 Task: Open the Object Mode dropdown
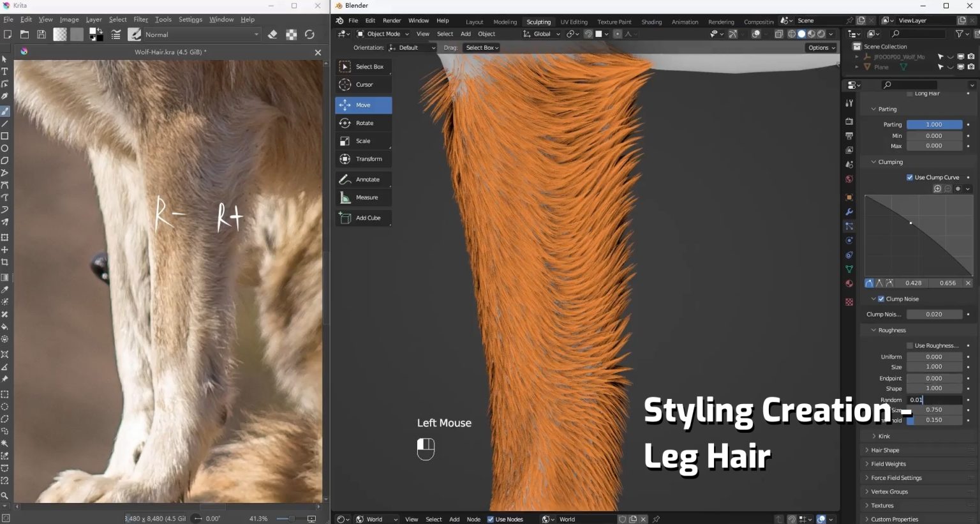[383, 34]
